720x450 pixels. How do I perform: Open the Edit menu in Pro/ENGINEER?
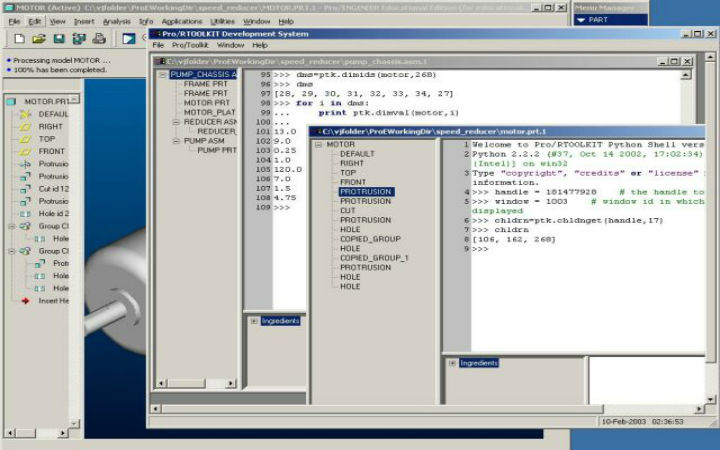(34, 22)
